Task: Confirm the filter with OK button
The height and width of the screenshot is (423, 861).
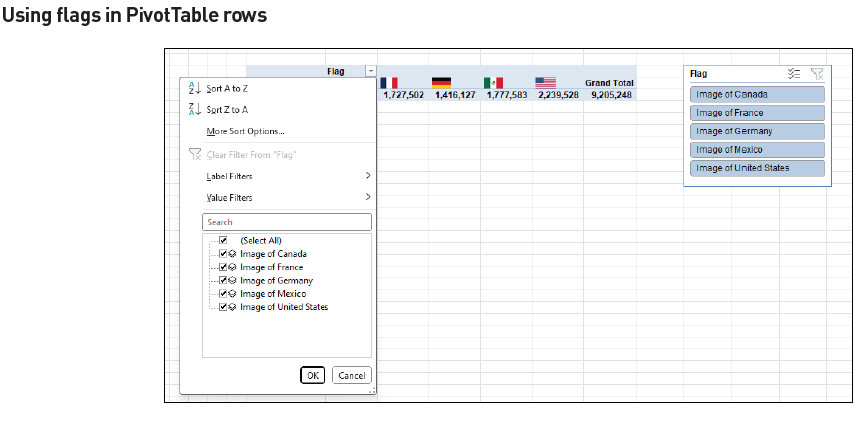Action: tap(312, 375)
